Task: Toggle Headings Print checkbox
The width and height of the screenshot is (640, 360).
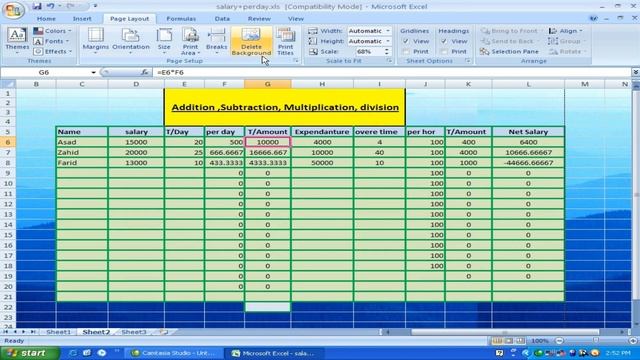Action: tap(444, 51)
